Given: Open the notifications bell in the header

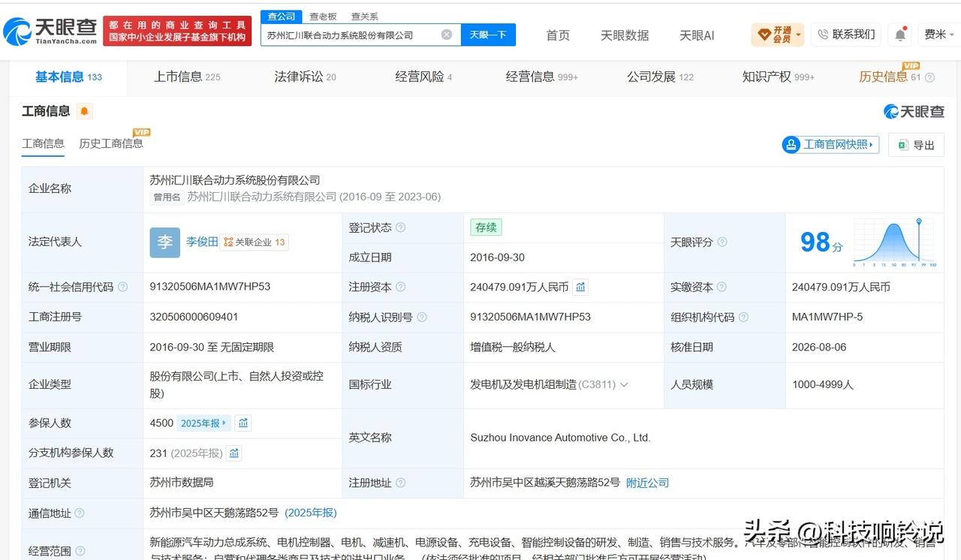Looking at the screenshot, I should (899, 35).
